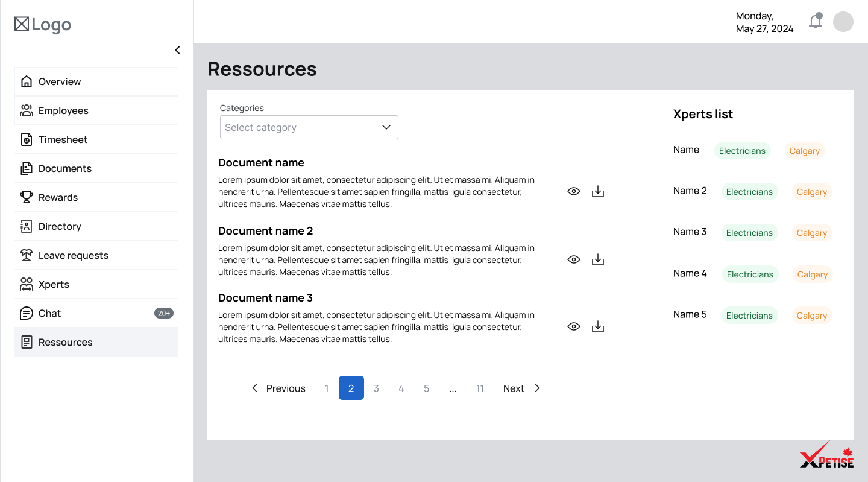The width and height of the screenshot is (868, 482).
Task: Click the Documents icon in sidebar
Action: coord(27,168)
